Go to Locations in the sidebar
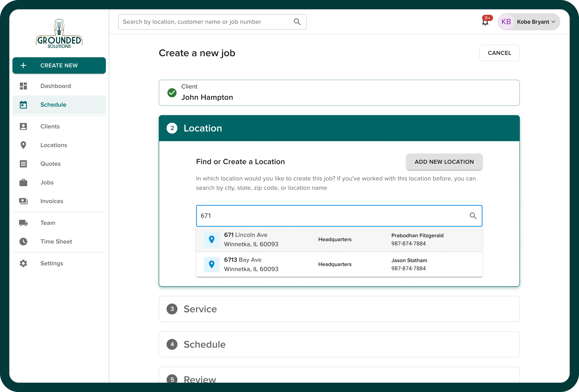Viewport: 579px width, 392px height. pos(59,145)
